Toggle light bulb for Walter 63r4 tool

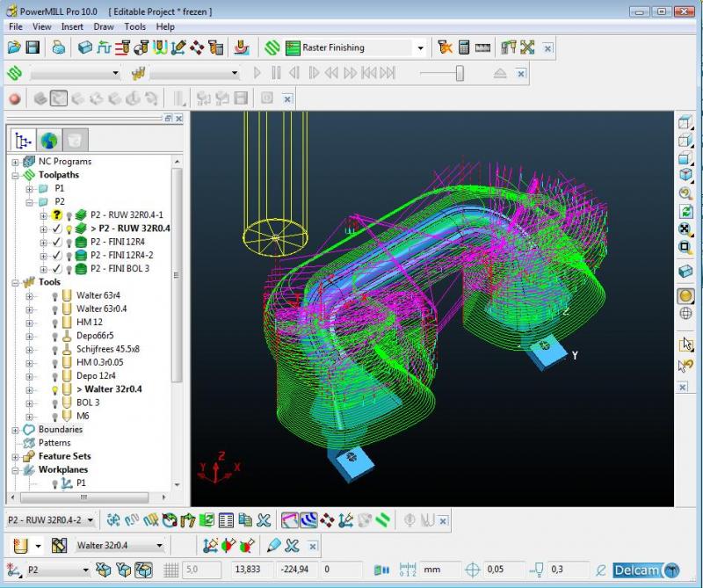tap(54, 296)
